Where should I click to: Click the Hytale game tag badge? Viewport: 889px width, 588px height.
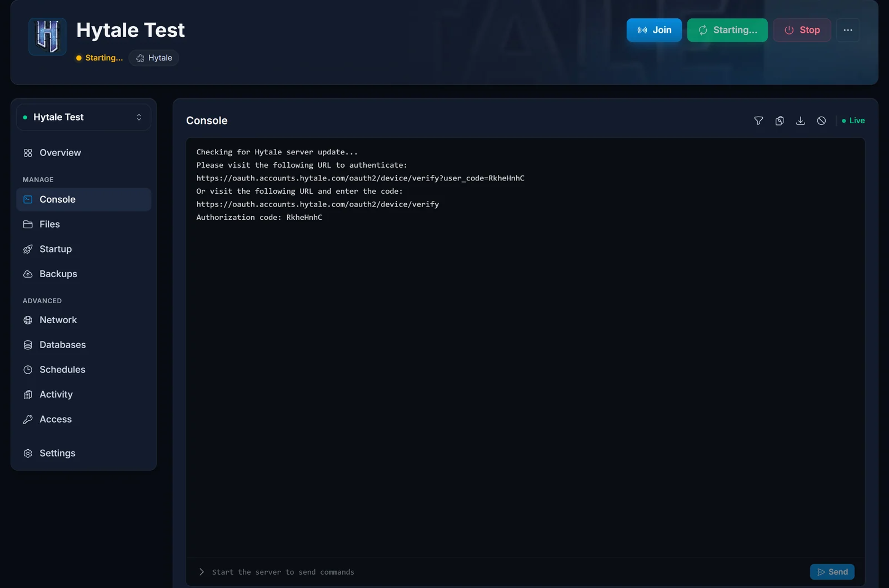point(154,58)
